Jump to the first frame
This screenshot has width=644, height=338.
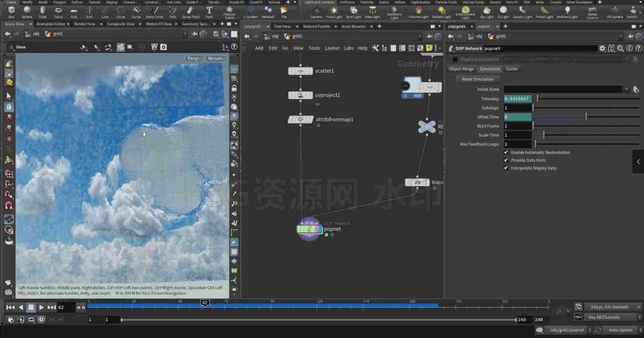pos(10,307)
